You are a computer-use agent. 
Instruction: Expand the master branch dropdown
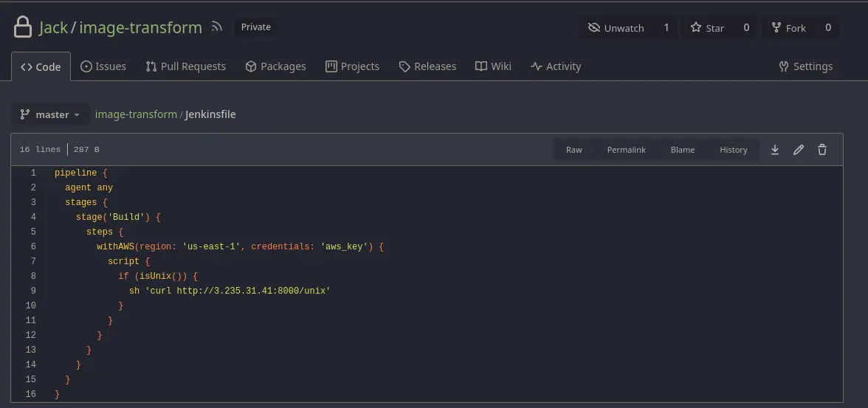(50, 114)
